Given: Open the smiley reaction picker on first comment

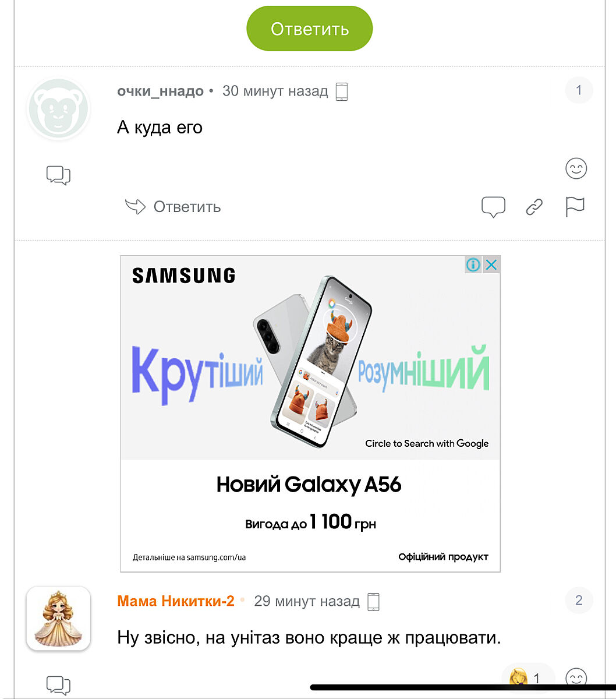Looking at the screenshot, I should 576,168.
